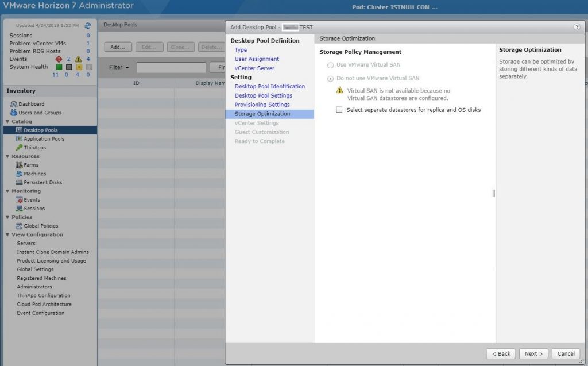Image resolution: width=588 pixels, height=366 pixels.
Task: Click the red error Events icon
Action: click(59, 59)
